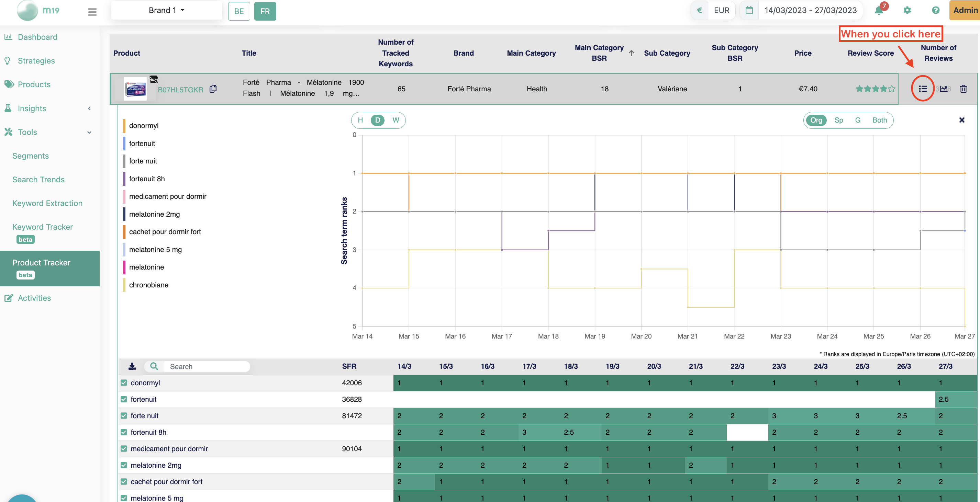Open Keyword Extraction tool
980x502 pixels.
click(47, 203)
